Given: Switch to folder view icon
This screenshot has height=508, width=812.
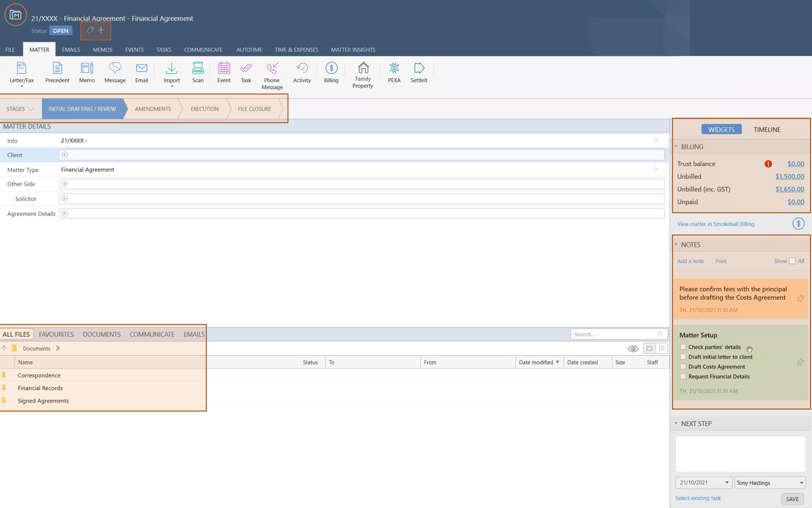Looking at the screenshot, I should pyautogui.click(x=649, y=348).
